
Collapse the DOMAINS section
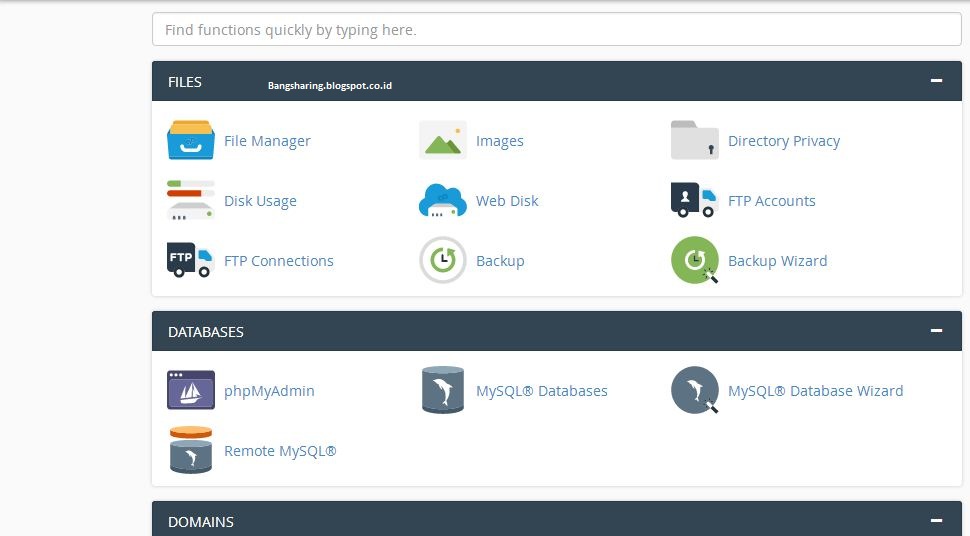[937, 521]
